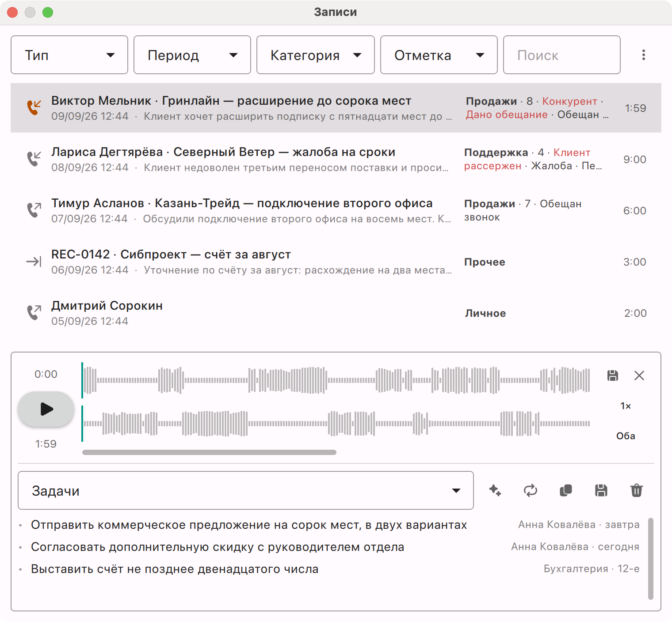
Task: Click the lower channel waveform
Action: (x=336, y=423)
